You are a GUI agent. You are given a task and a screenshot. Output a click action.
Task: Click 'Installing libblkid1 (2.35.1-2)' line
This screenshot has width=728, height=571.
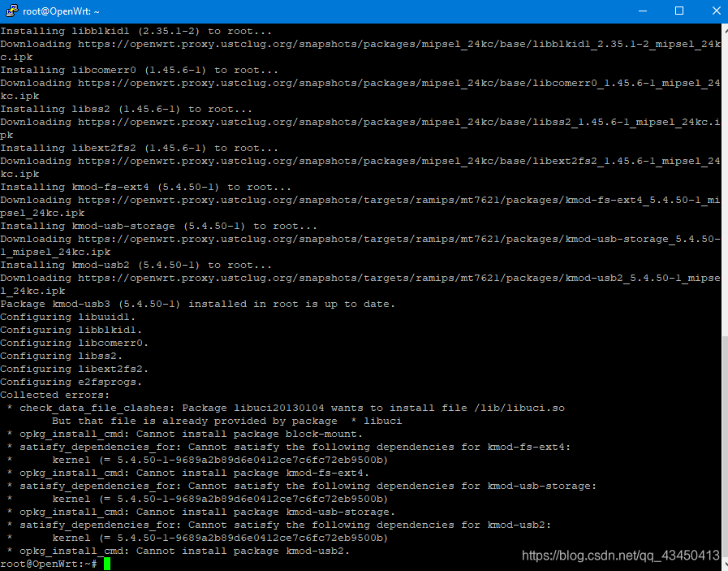(x=136, y=31)
